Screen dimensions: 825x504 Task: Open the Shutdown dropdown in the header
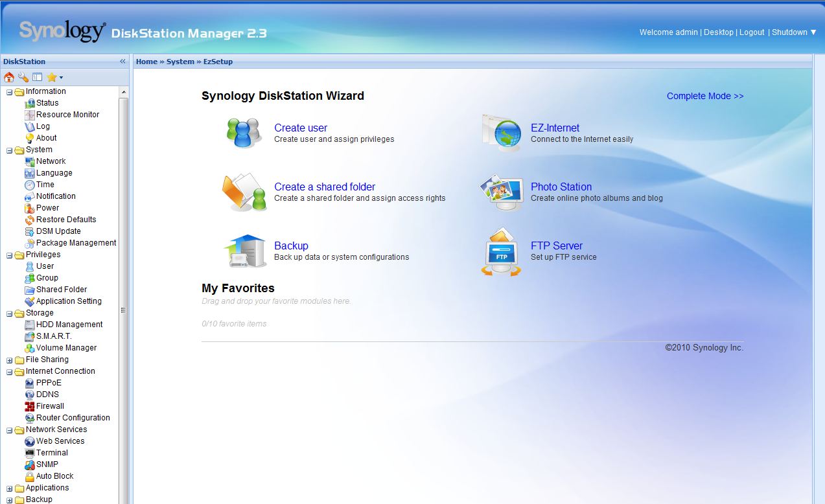[794, 32]
